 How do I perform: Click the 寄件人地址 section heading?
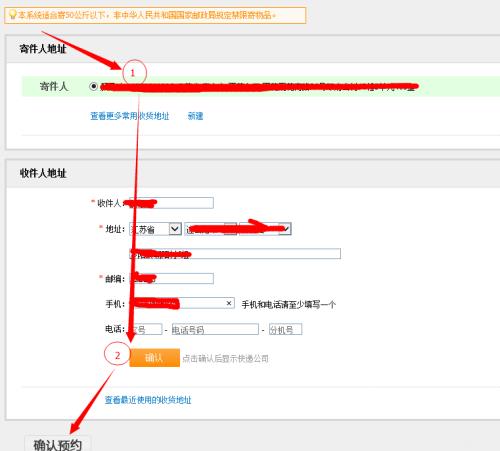point(43,49)
